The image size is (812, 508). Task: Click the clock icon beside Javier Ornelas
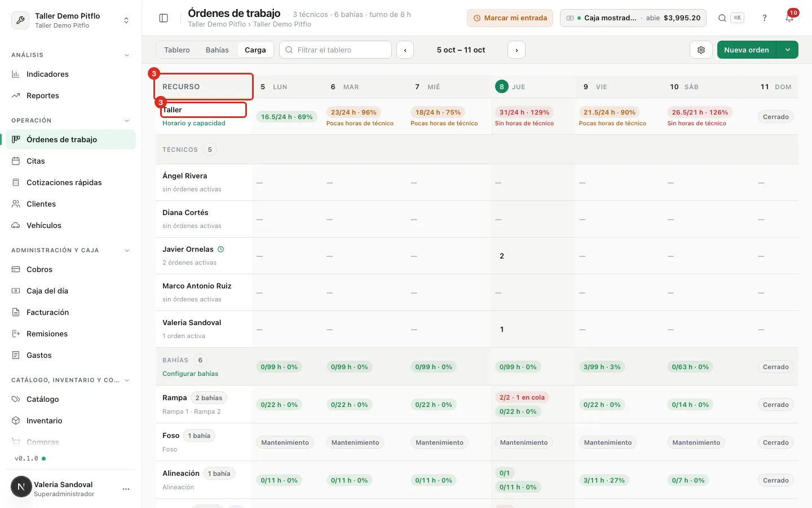pos(221,249)
